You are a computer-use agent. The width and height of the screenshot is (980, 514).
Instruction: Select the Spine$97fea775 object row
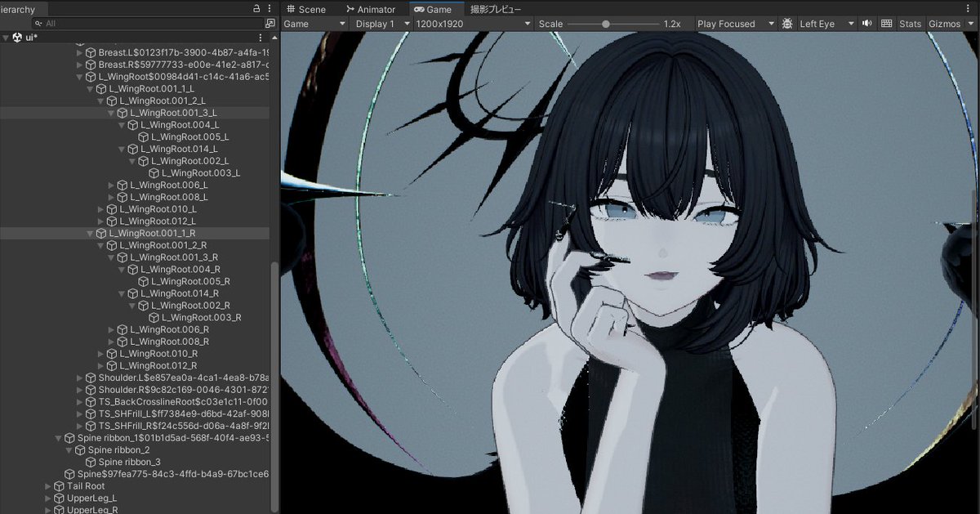pos(135,474)
